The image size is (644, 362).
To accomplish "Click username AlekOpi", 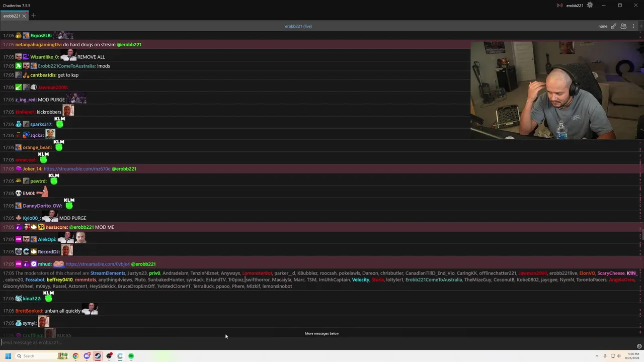I will 47,239.
